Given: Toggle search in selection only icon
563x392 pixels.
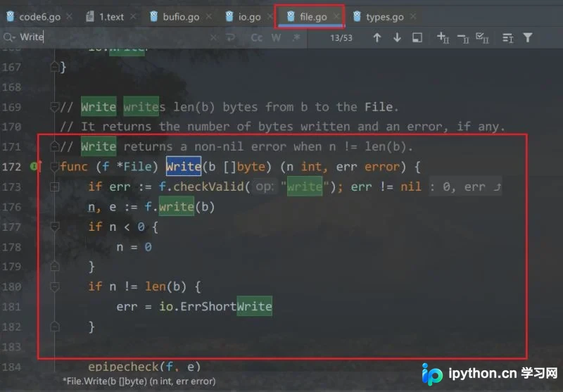Looking at the screenshot, I should tap(417, 37).
